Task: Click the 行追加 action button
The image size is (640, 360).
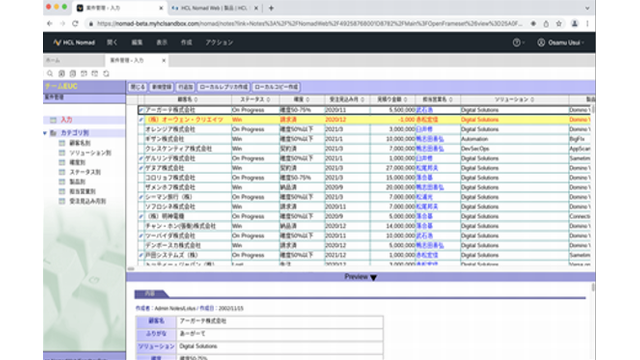Action: [185, 87]
